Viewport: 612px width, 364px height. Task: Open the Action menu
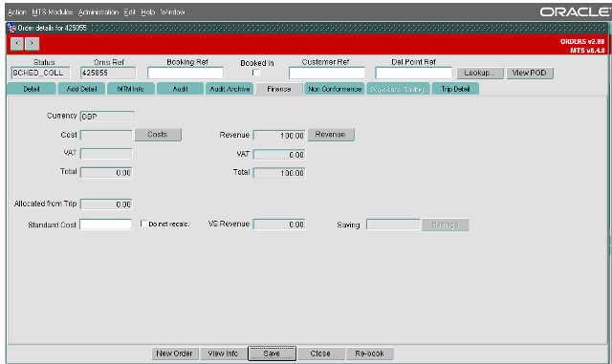[x=17, y=12]
